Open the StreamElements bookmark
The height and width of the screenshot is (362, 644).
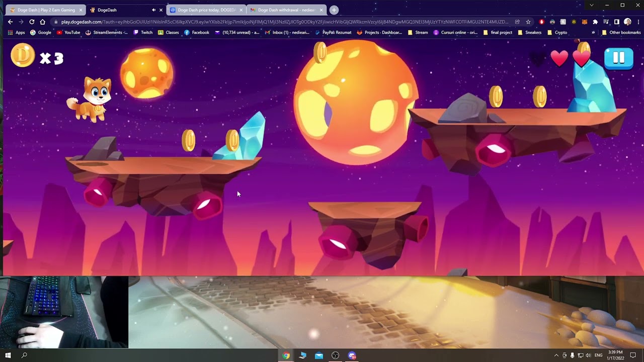click(x=107, y=32)
